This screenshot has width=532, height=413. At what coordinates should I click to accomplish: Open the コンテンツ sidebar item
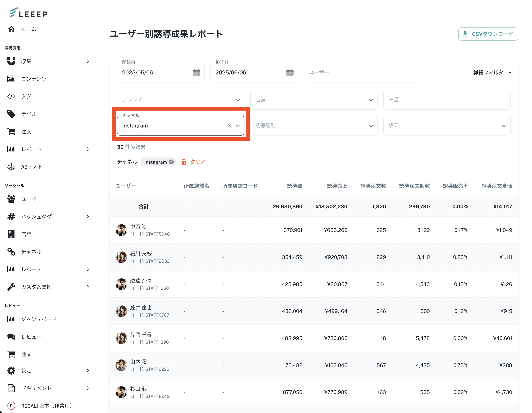pos(34,79)
